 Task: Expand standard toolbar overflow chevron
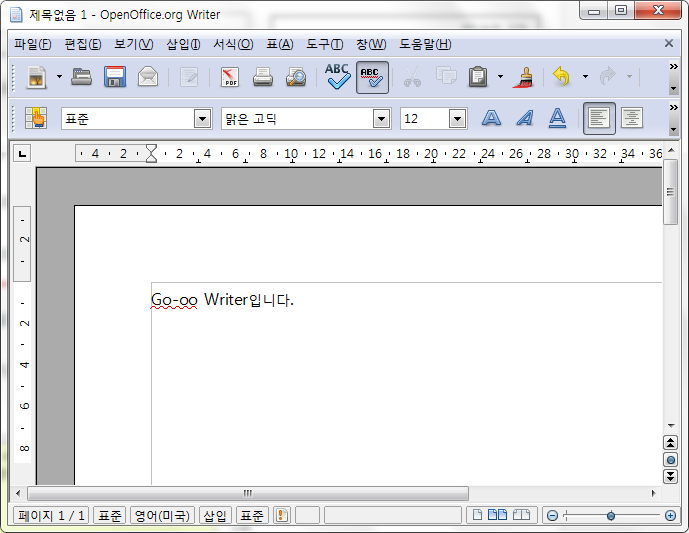pos(673,67)
